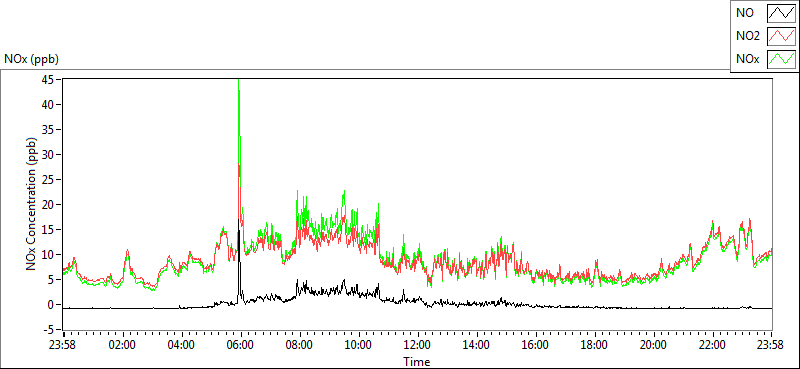Image resolution: width=800 pixels, height=369 pixels.
Task: Open the NOx plot legend line sample
Action: tap(781, 59)
